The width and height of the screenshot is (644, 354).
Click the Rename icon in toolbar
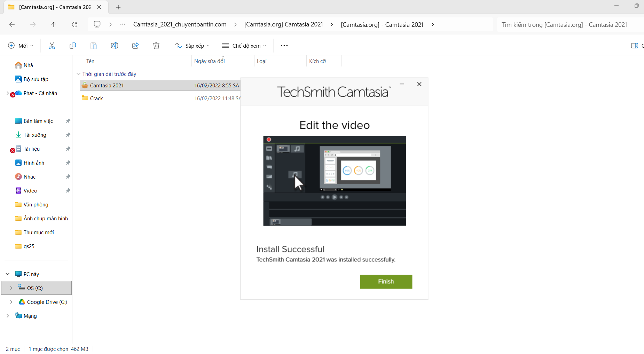pyautogui.click(x=115, y=46)
